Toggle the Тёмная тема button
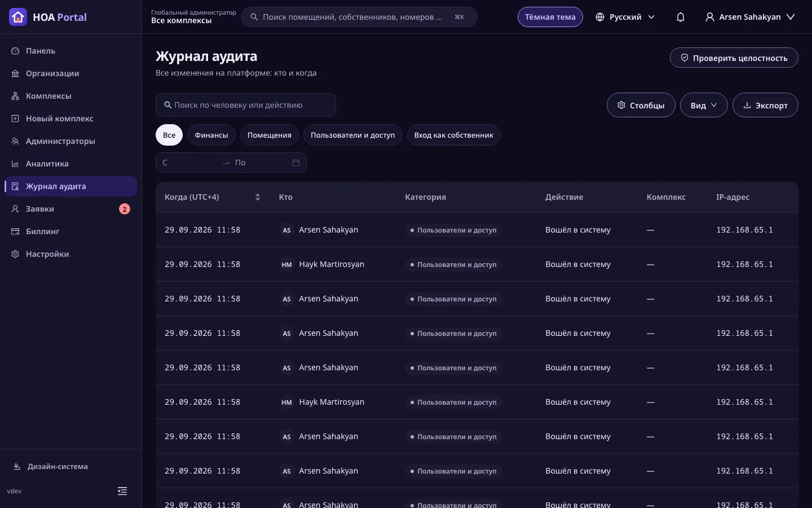 pos(550,17)
